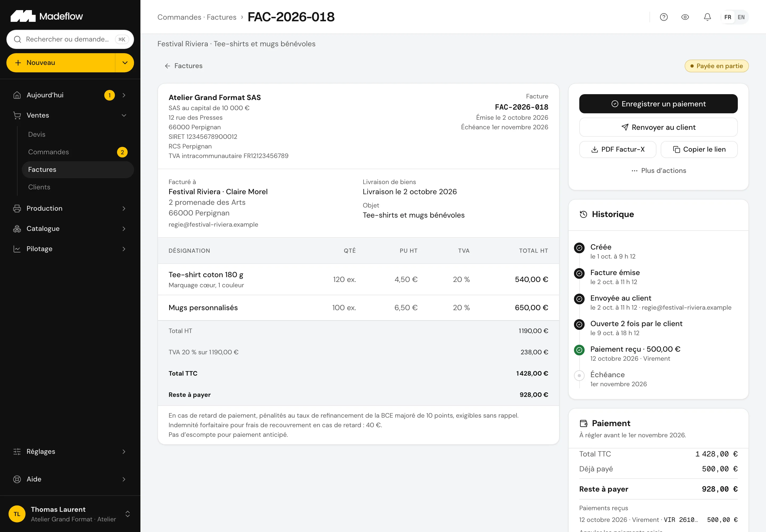
Task: Click the Payée en partie status badge
Action: coord(717,66)
